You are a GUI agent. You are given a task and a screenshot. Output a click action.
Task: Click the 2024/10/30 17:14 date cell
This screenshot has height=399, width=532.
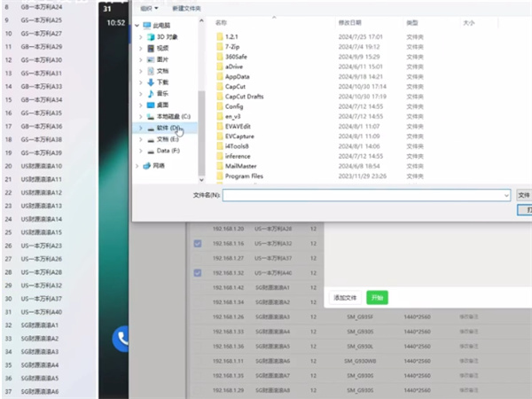[x=362, y=86]
